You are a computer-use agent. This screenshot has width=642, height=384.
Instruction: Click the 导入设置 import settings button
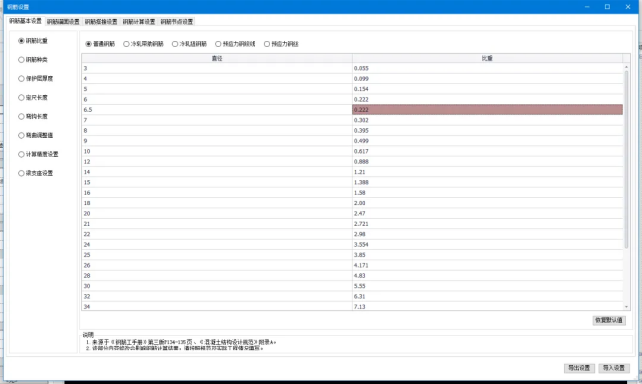(x=614, y=368)
